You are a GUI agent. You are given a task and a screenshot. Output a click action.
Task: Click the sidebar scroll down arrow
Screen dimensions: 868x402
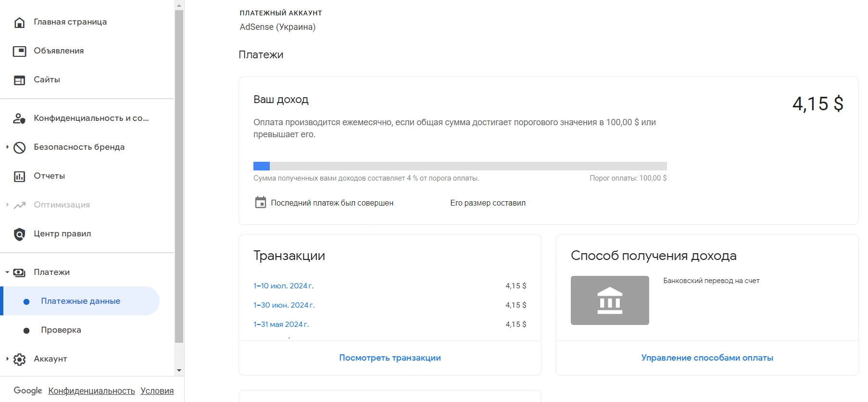(x=179, y=370)
